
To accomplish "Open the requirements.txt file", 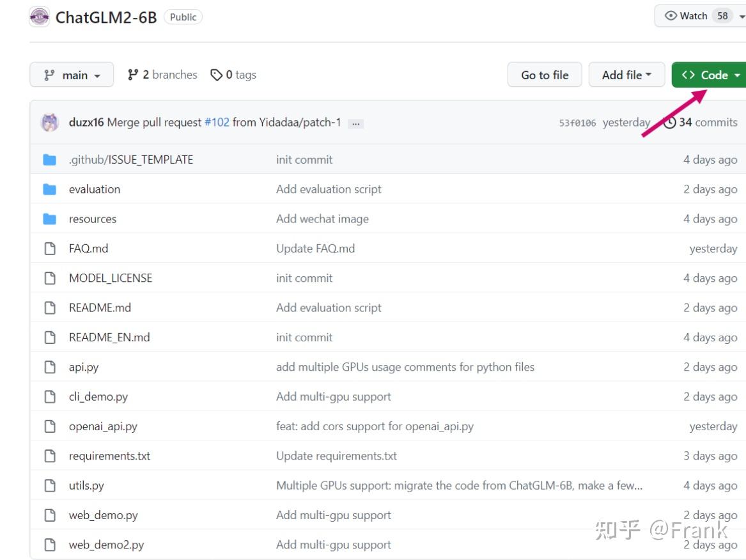I will 109,456.
